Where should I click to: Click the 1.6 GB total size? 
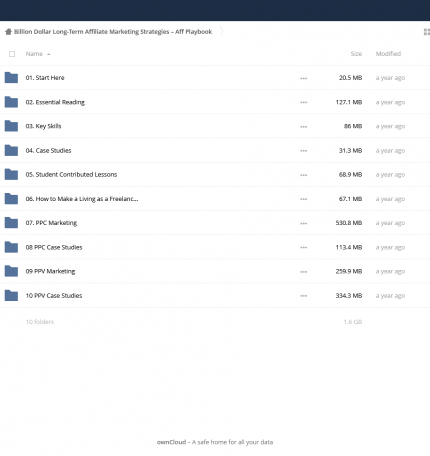[353, 322]
